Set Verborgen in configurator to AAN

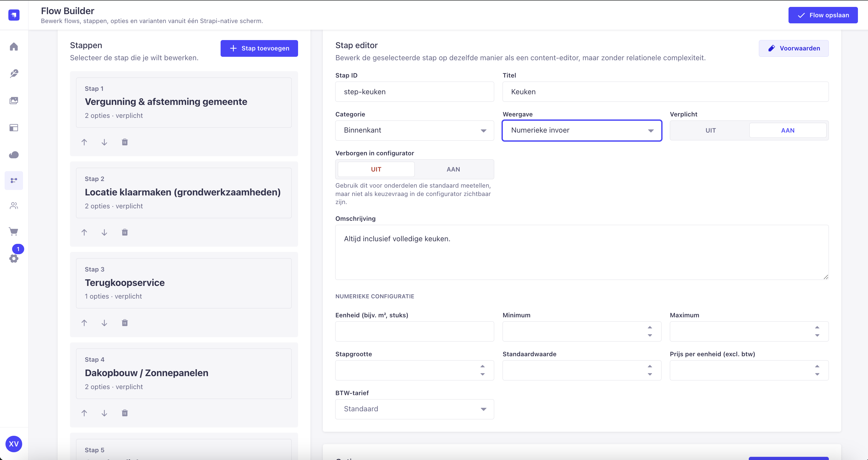point(453,169)
